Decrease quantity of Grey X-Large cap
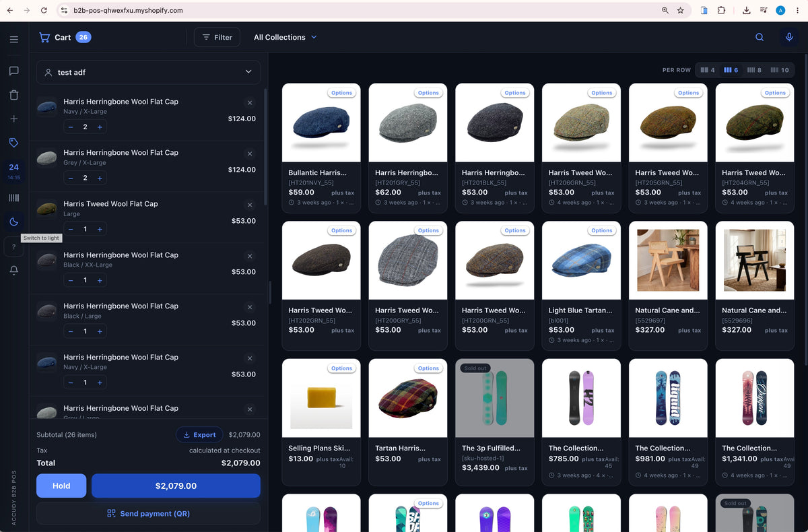 click(x=71, y=178)
